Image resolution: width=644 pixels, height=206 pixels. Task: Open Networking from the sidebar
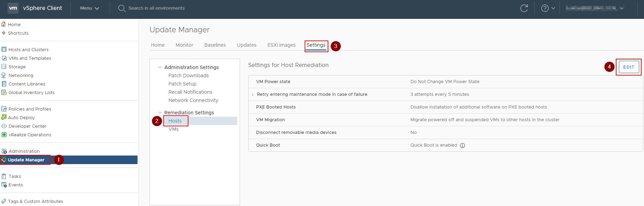tap(21, 75)
